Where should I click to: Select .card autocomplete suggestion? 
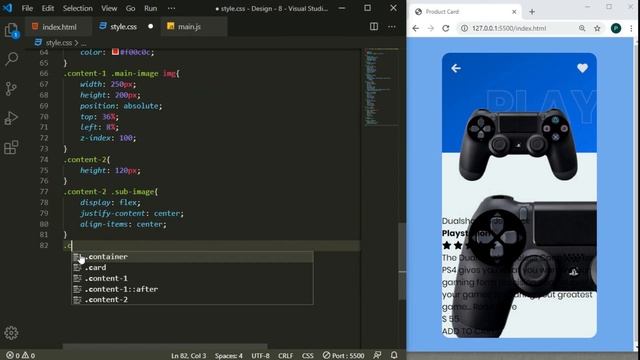pyautogui.click(x=193, y=268)
